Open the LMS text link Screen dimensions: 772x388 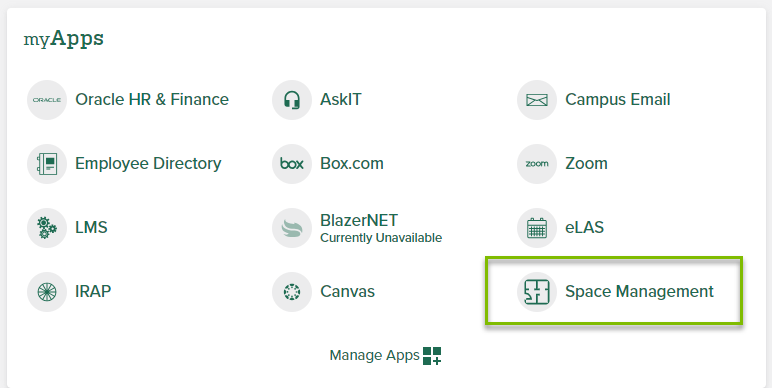click(91, 227)
